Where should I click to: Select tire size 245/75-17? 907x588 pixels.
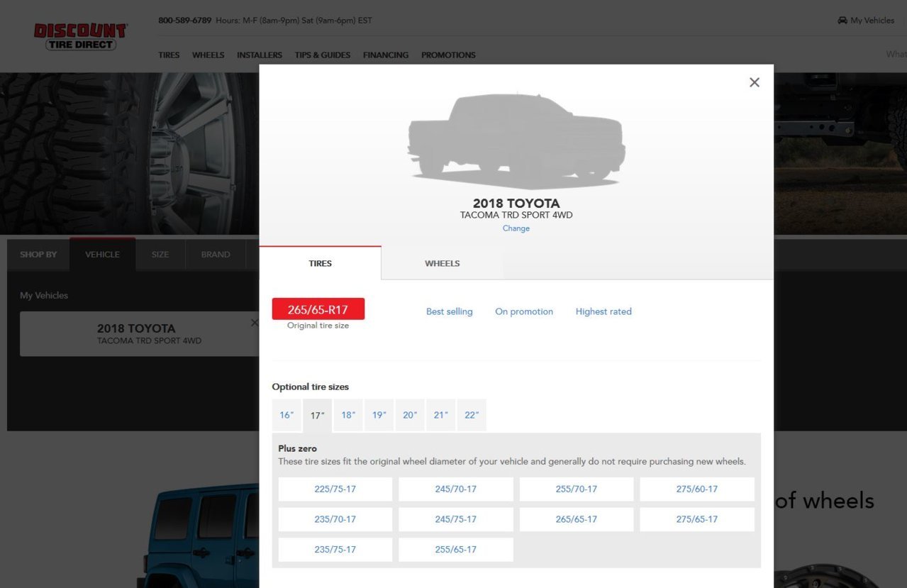[456, 519]
